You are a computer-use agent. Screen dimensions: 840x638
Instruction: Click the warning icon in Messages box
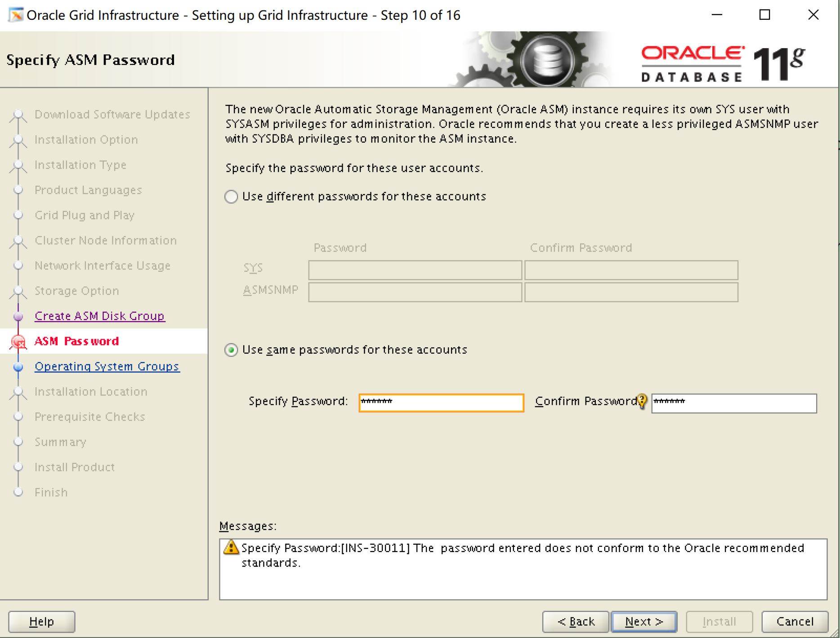click(x=231, y=547)
